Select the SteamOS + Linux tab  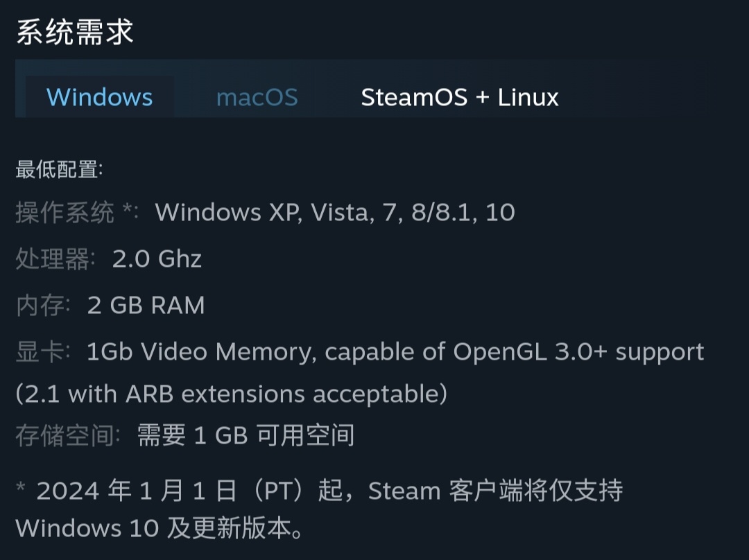point(459,97)
